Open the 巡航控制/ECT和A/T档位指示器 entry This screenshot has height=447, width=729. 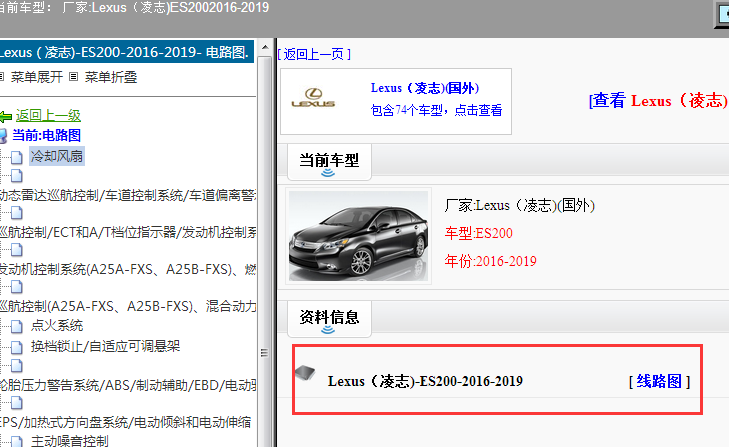click(128, 232)
